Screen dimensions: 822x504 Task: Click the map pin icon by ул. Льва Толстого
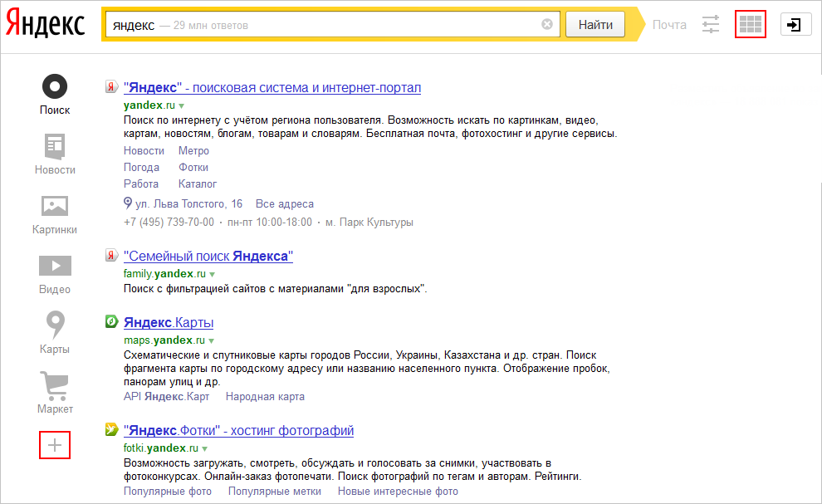[127, 203]
